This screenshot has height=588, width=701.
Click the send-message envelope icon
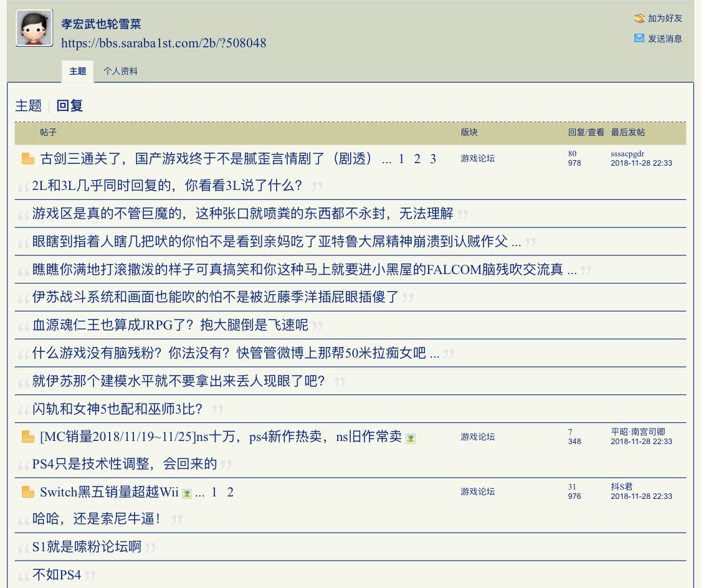coord(639,39)
